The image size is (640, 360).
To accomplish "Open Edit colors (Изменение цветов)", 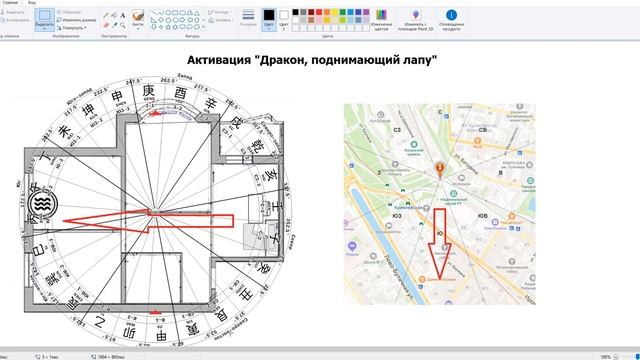I will point(381,20).
